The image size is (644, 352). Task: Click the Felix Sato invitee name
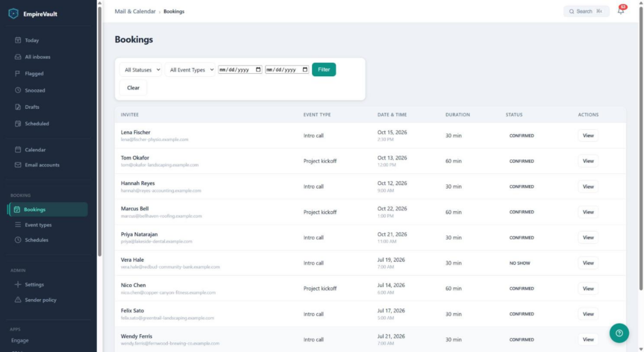[x=132, y=310]
